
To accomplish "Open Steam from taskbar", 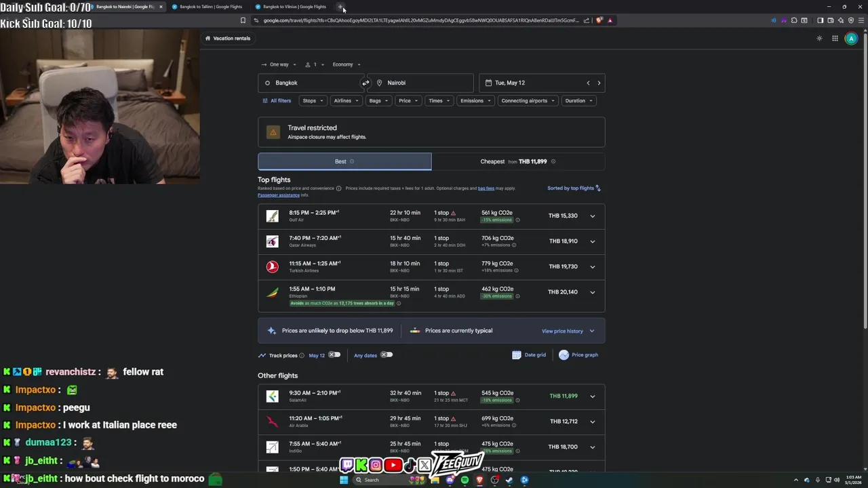I will tap(509, 480).
